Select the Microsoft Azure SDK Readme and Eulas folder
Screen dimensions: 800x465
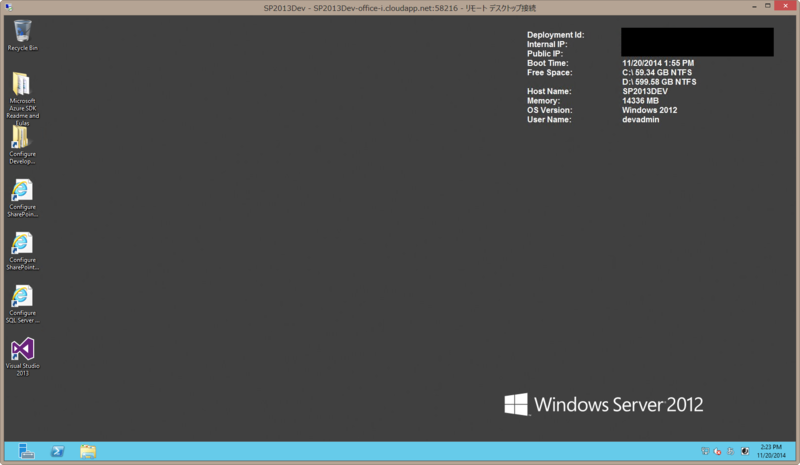(22, 98)
